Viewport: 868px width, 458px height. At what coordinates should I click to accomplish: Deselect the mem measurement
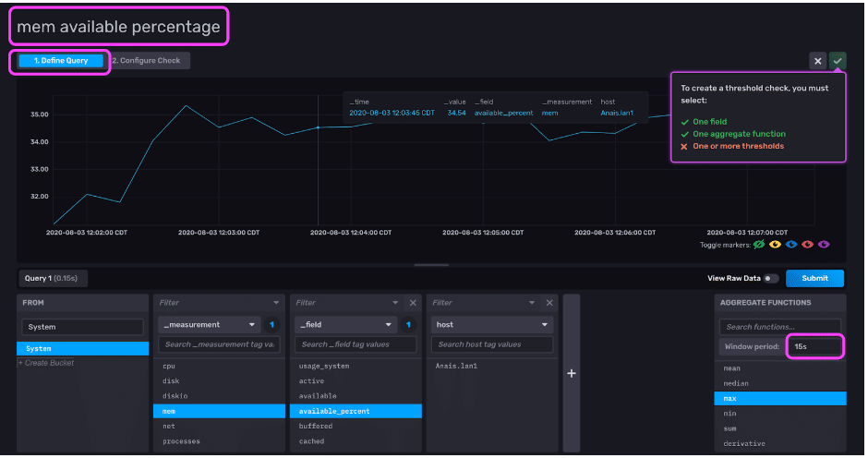[x=219, y=411]
